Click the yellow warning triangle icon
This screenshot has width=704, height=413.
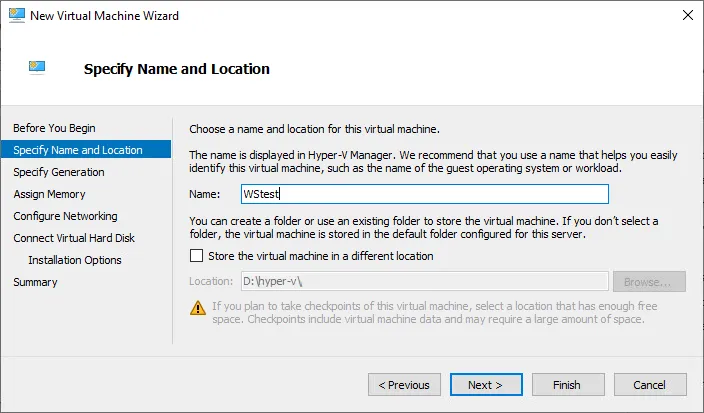tap(196, 307)
